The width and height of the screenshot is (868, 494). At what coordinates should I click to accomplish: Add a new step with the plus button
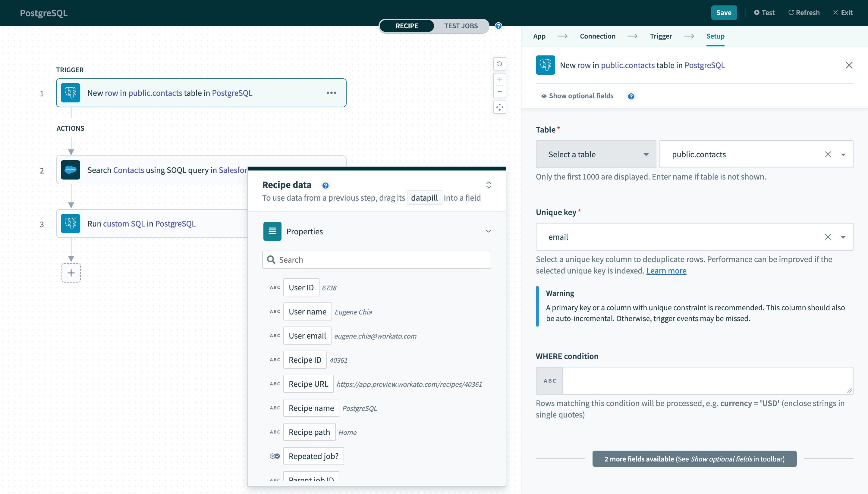[71, 273]
